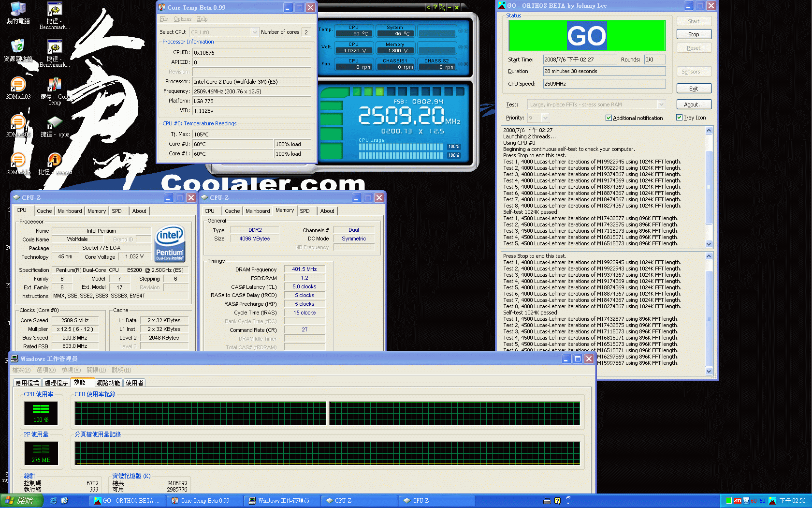Click the CPU Speed field showing 2509MHz
The width and height of the screenshot is (812, 508).
point(604,84)
